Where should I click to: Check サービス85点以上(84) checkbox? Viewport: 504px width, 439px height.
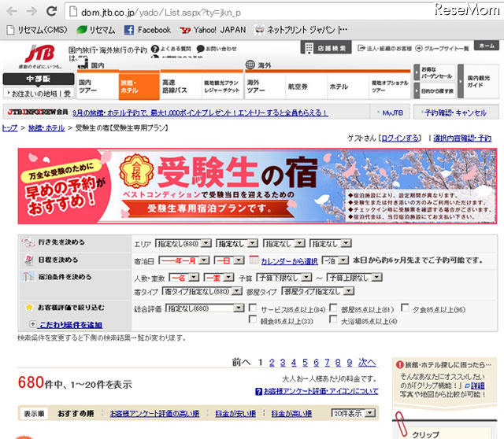(253, 308)
